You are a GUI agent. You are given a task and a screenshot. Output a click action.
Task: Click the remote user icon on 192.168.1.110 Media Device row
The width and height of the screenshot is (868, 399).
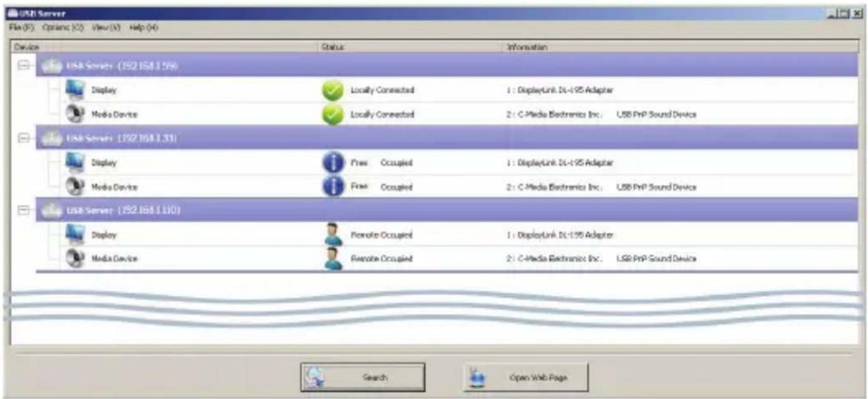pos(332,259)
